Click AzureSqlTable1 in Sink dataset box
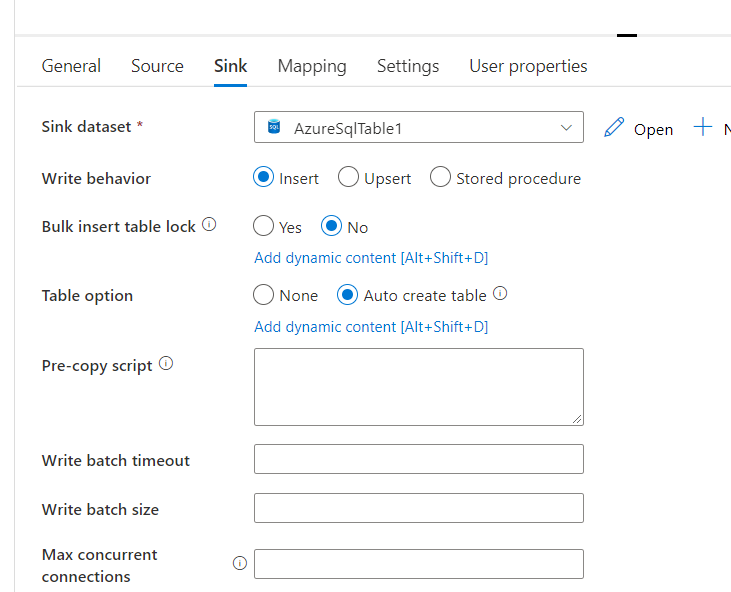This screenshot has height=592, width=731. [x=348, y=129]
